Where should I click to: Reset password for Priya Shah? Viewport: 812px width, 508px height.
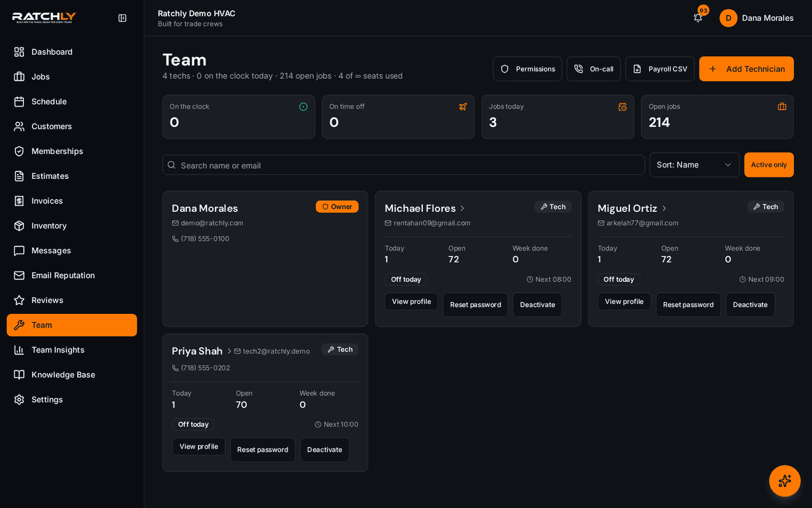coord(262,450)
